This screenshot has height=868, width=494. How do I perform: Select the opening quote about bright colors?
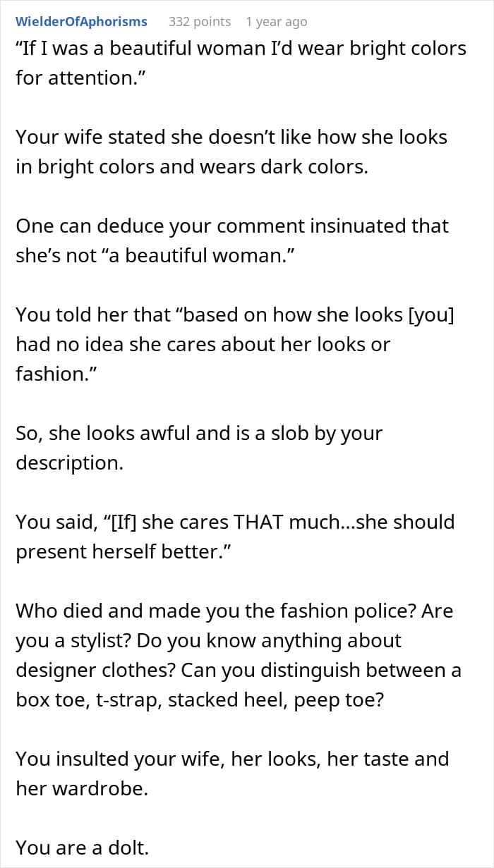click(241, 63)
